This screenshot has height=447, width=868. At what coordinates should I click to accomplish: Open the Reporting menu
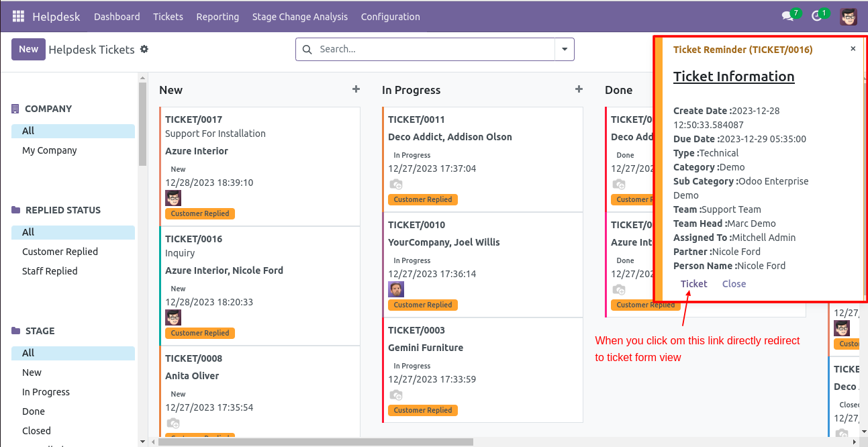click(x=218, y=17)
